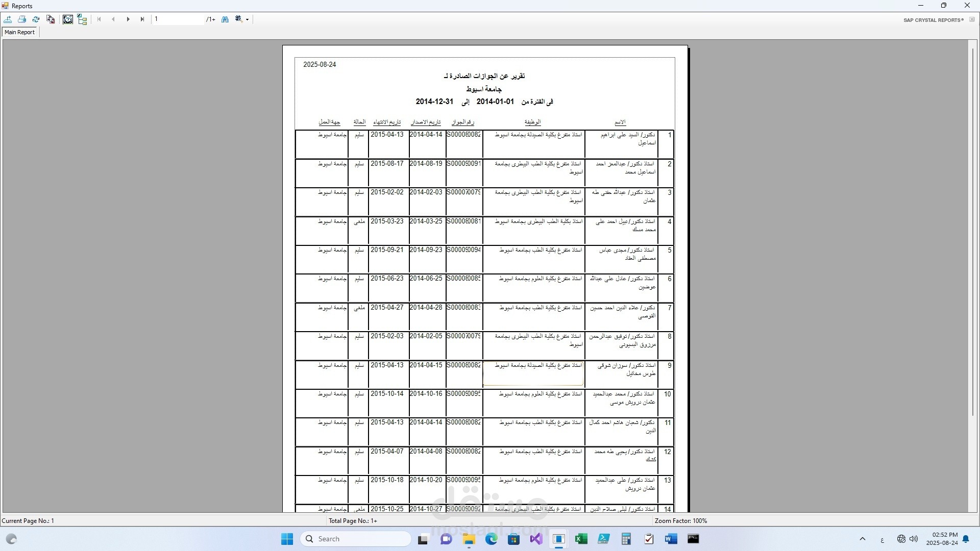Toggle the group tree icon
Image resolution: width=980 pixels, height=551 pixels.
[x=82, y=19]
